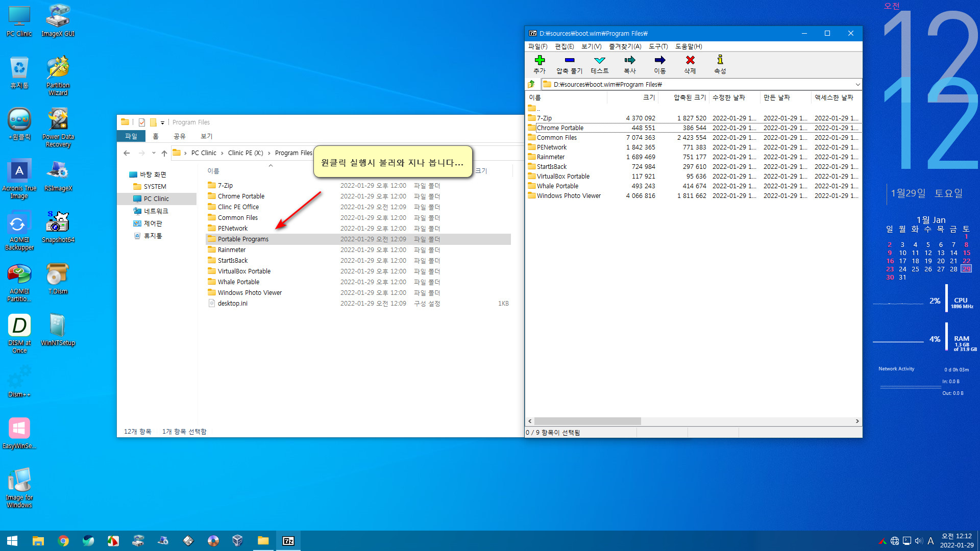Expand the 7-Zip address path dropdown
980x551 pixels.
click(857, 84)
